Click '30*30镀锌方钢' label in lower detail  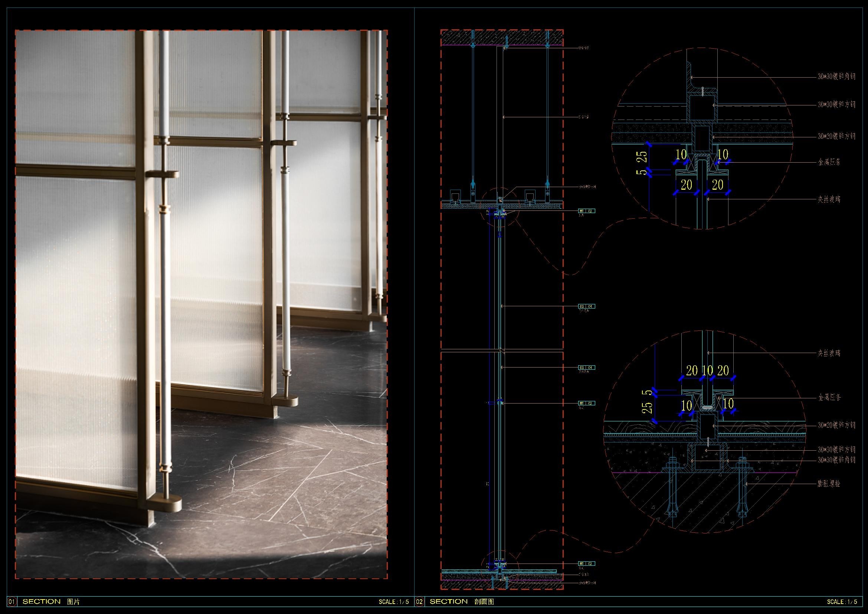pos(836,450)
